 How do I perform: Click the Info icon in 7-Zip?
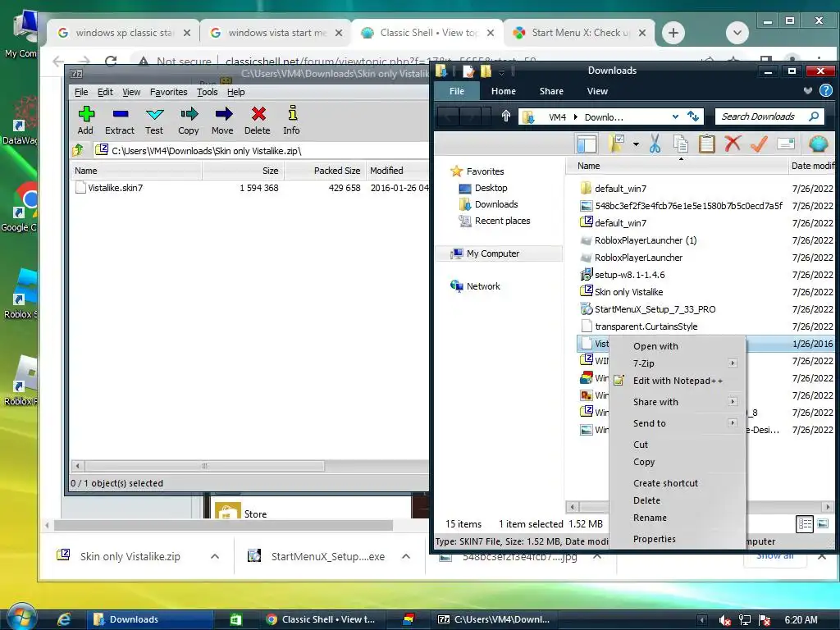pos(292,113)
